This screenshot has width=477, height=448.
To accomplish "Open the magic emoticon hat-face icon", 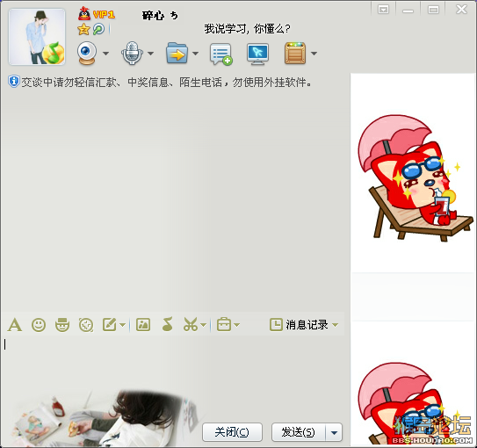I will (62, 325).
